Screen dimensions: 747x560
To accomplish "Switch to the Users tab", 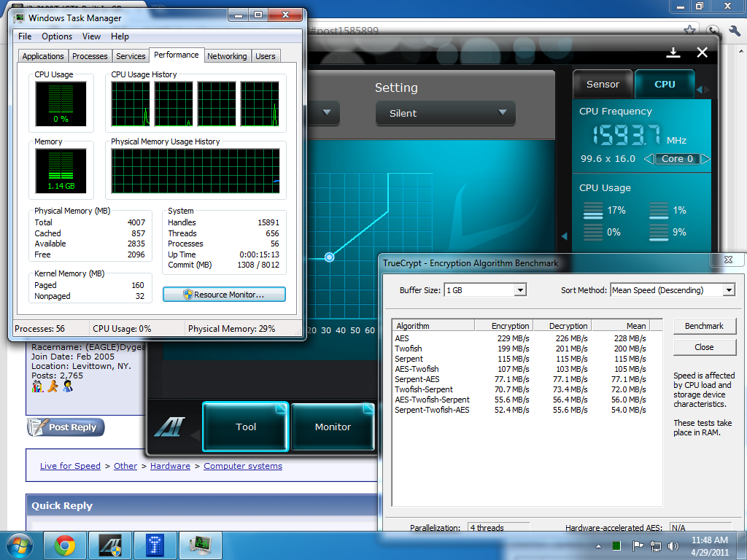I will tap(265, 56).
